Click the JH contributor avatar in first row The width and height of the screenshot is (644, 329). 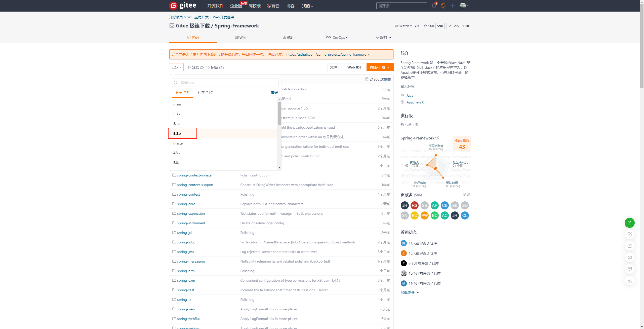[405, 205]
